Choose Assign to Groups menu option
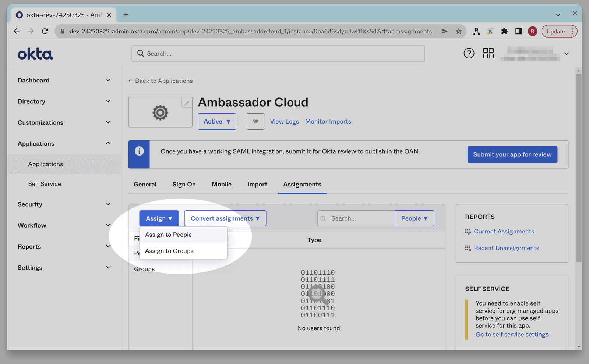 (183, 251)
